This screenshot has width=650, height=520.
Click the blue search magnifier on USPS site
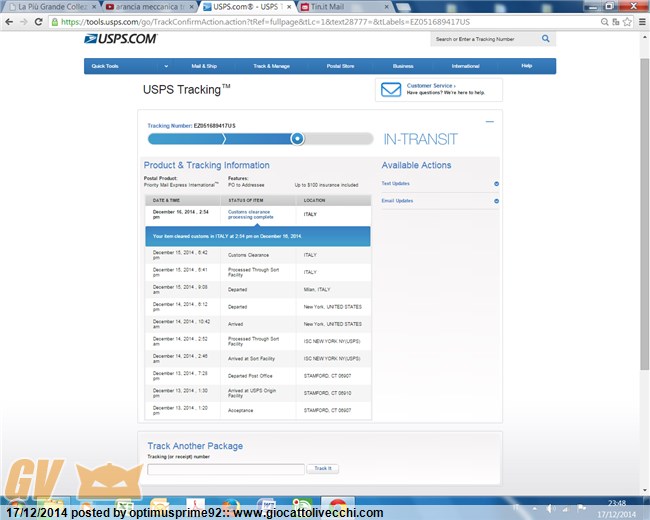[x=546, y=39]
